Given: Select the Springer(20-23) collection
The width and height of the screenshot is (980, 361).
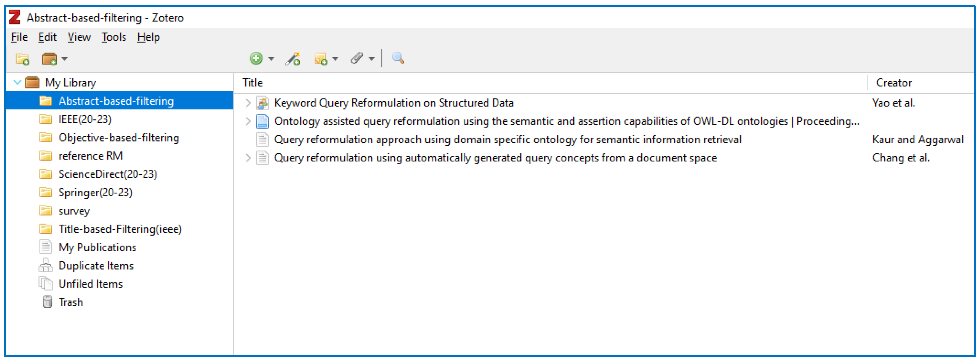Looking at the screenshot, I should (x=95, y=193).
